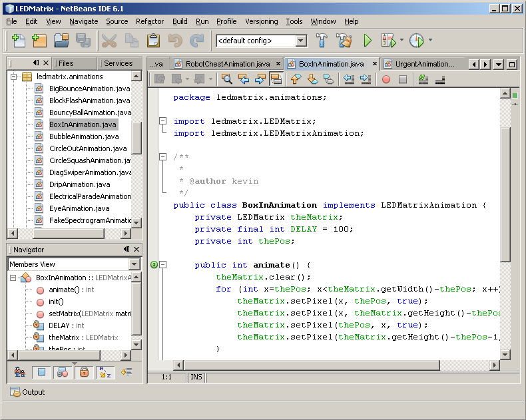This screenshot has height=420, width=526.
Task: Open the Profile Main Project dropdown arrow
Action: (430, 40)
